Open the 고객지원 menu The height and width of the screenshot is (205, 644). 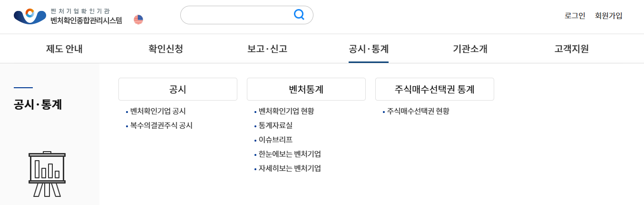pos(571,49)
